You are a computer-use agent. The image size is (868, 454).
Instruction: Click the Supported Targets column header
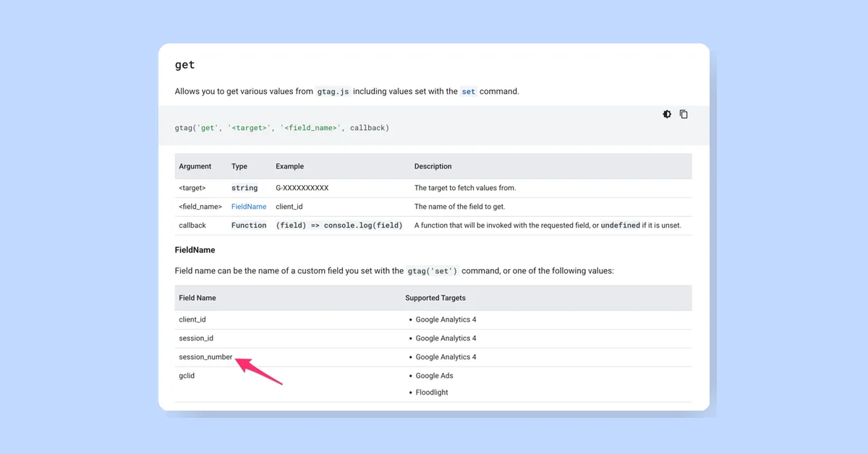click(x=435, y=298)
